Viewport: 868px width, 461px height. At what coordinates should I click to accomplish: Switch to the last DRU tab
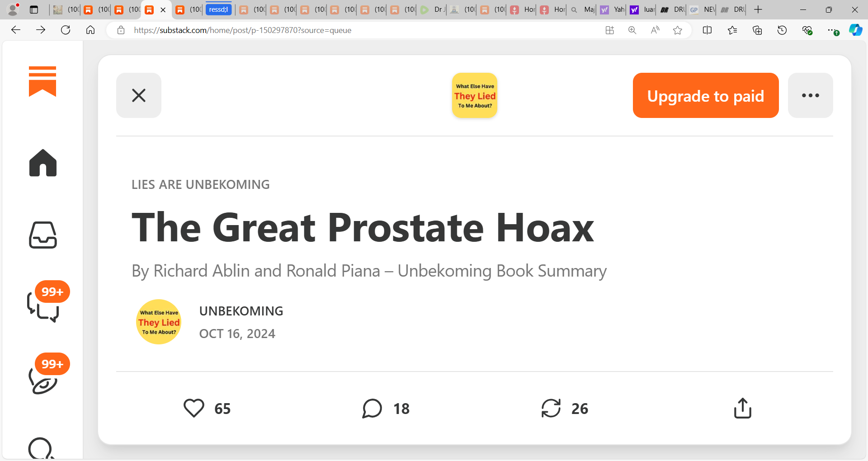[732, 9]
